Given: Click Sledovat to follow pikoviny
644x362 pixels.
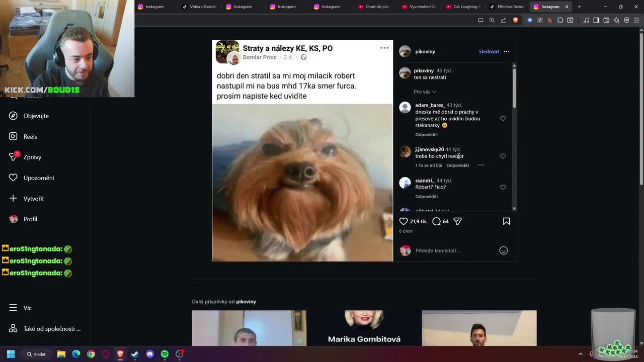Looking at the screenshot, I should point(489,51).
